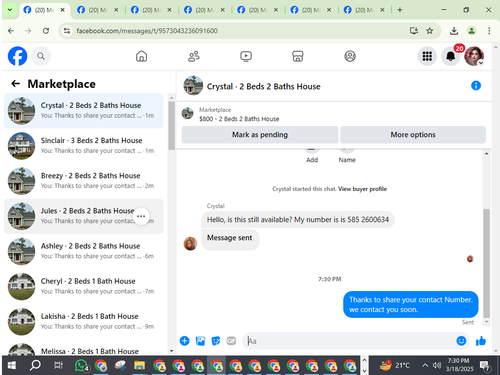Image resolution: width=500 pixels, height=375 pixels.
Task: Open the Groups icon in top navigation
Action: (x=350, y=56)
